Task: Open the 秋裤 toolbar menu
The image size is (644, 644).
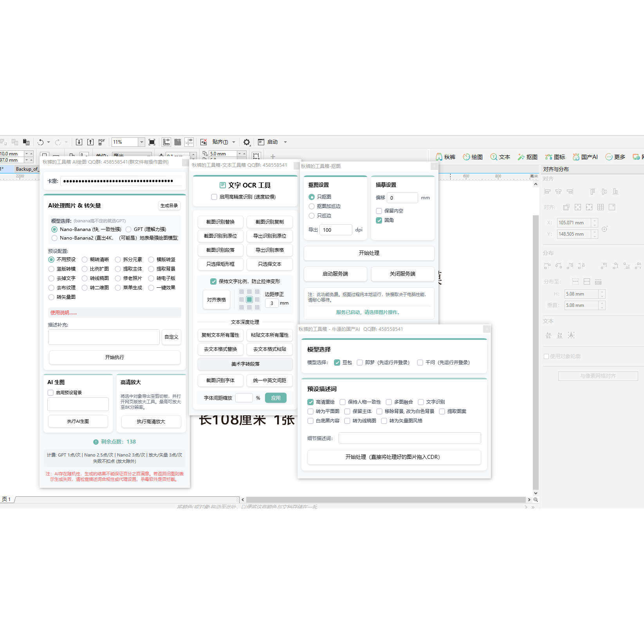Action: click(446, 157)
